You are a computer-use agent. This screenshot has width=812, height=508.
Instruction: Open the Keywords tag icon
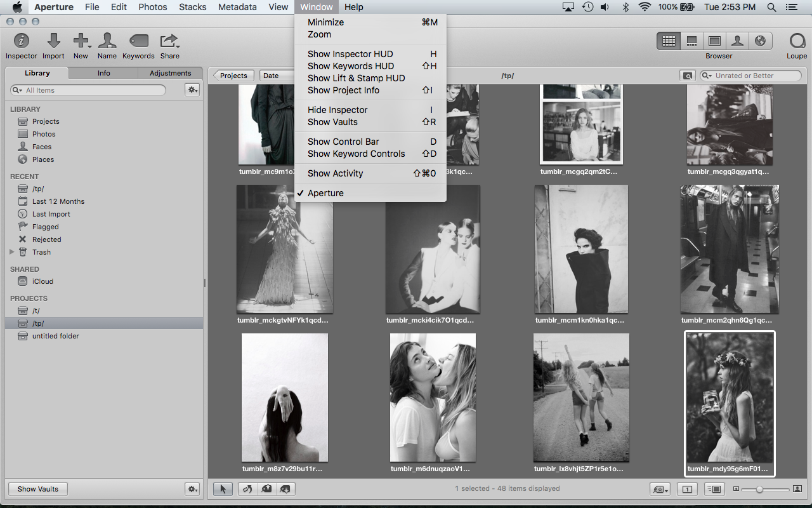point(138,42)
